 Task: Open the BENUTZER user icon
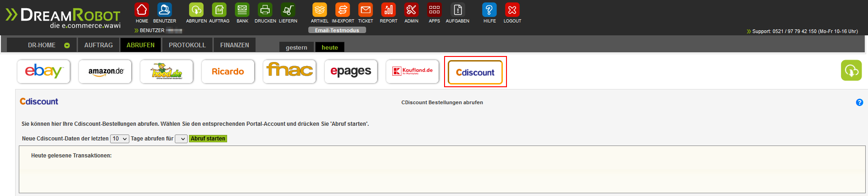pyautogui.click(x=164, y=10)
